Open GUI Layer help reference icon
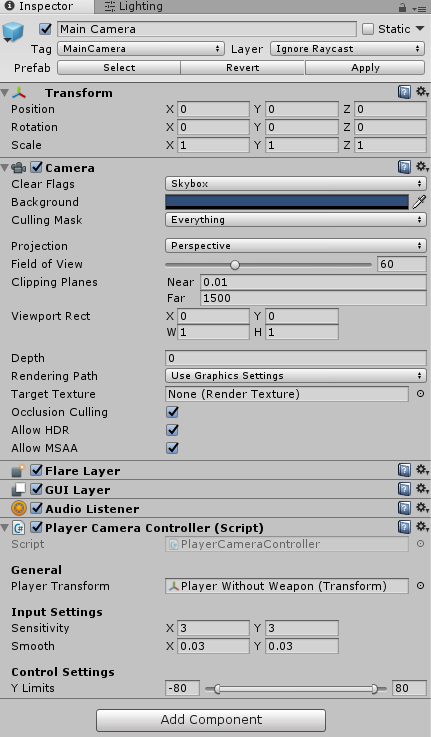Screen dimensions: 431x737 tap(404, 489)
